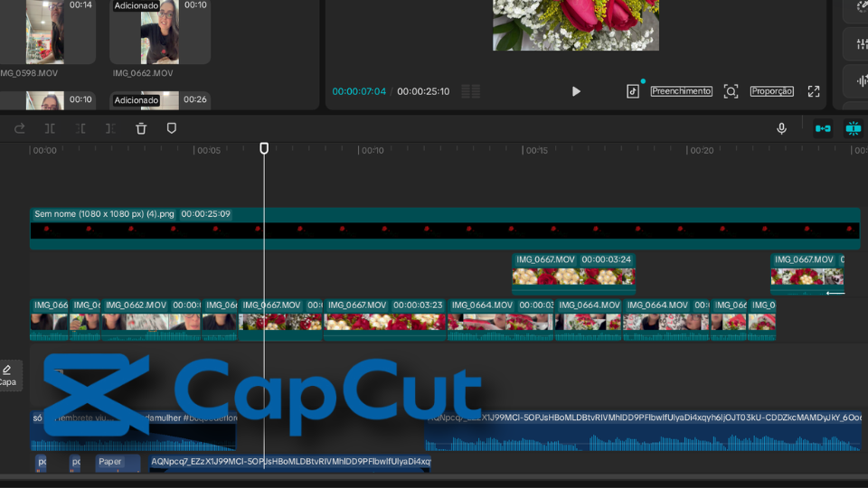The width and height of the screenshot is (868, 488).
Task: Click the zoom preview magnifier icon
Action: point(731,91)
